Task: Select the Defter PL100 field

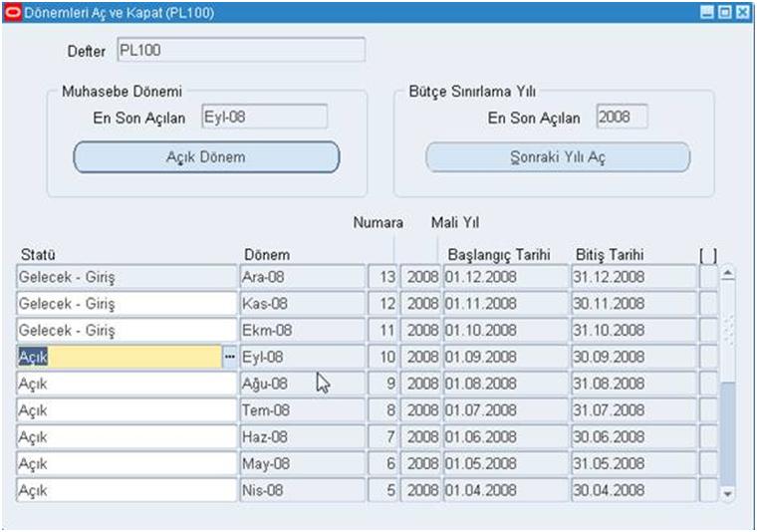Action: [x=240, y=50]
